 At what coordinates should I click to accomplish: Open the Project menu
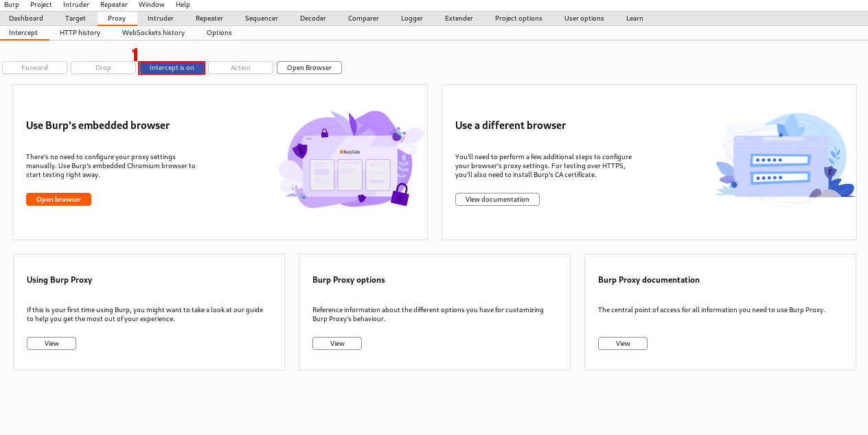(x=41, y=5)
